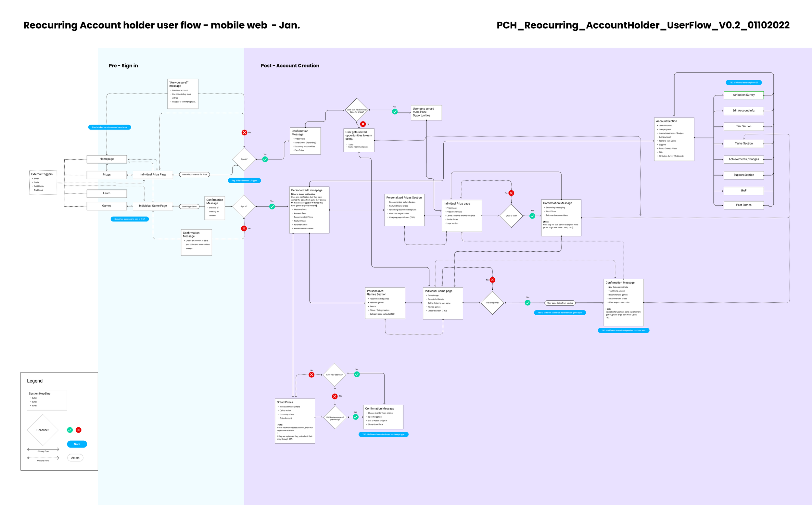
Task: Click the green checkmark in the Legend
Action: [70, 430]
